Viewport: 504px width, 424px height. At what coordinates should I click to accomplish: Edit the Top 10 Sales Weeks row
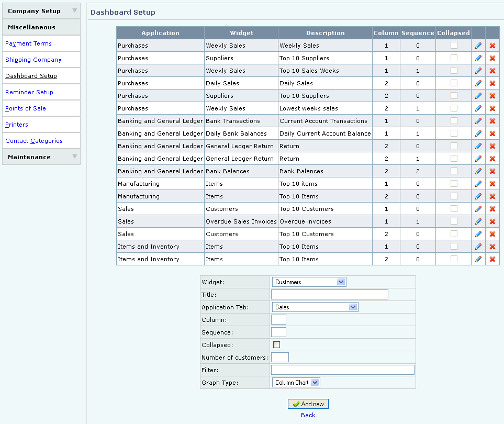point(478,71)
